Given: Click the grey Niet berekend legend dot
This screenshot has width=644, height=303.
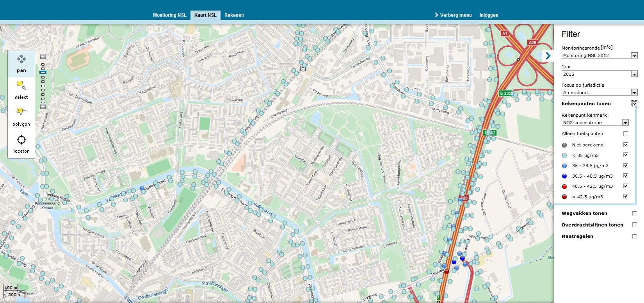Looking at the screenshot, I should pyautogui.click(x=564, y=145).
